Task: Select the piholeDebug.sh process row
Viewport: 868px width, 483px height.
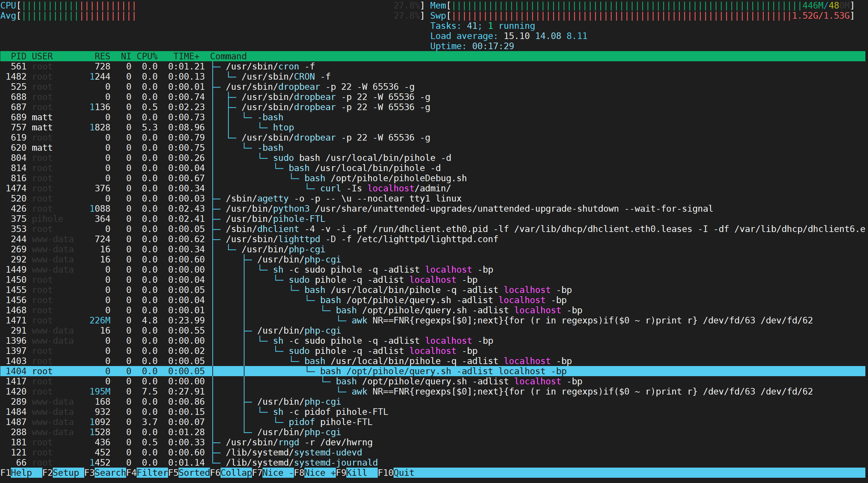Action: click(433, 178)
